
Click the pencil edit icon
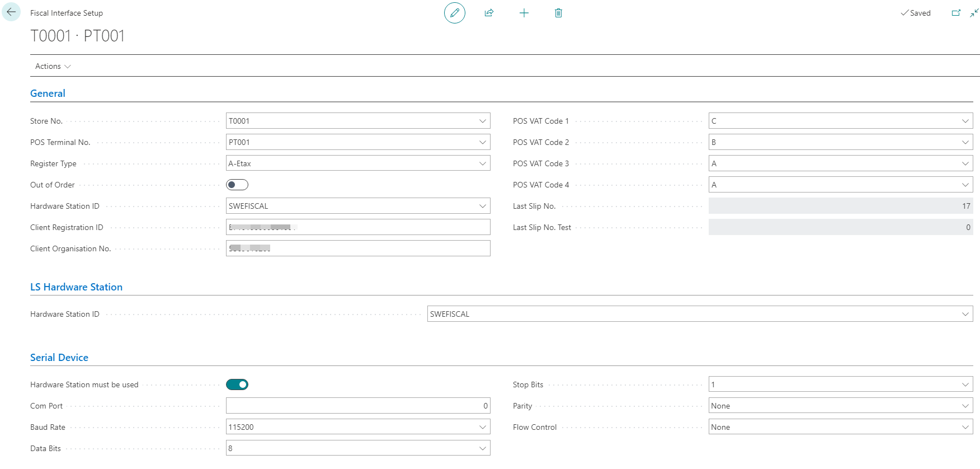pos(454,13)
